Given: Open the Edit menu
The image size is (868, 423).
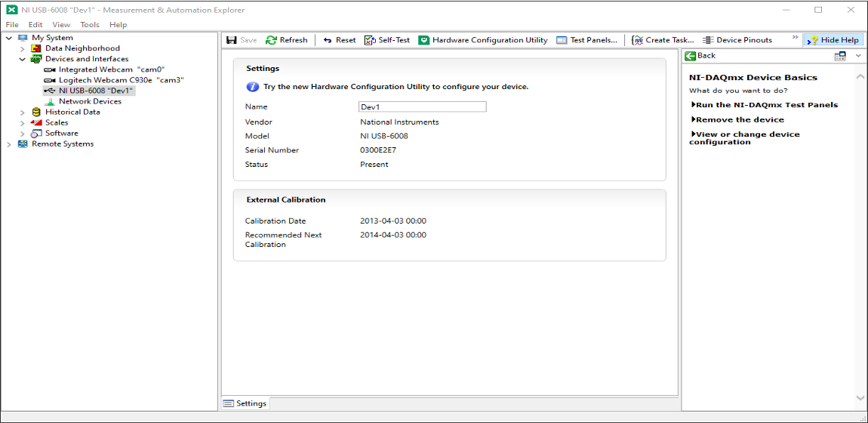Looking at the screenshot, I should pyautogui.click(x=35, y=24).
